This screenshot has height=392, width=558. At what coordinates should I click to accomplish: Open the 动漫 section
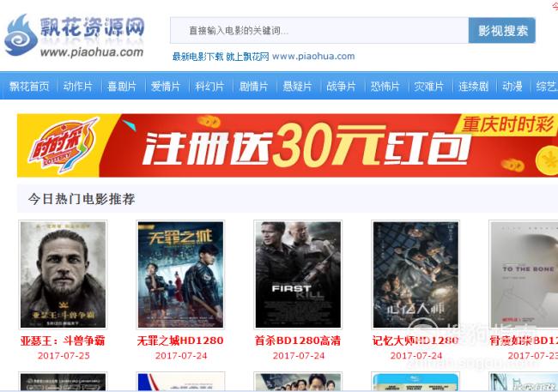pyautogui.click(x=513, y=86)
